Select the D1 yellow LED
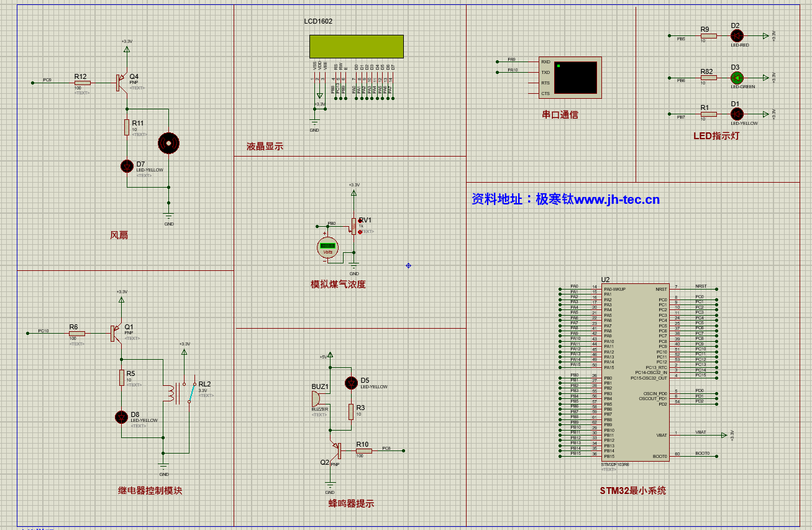 737,114
